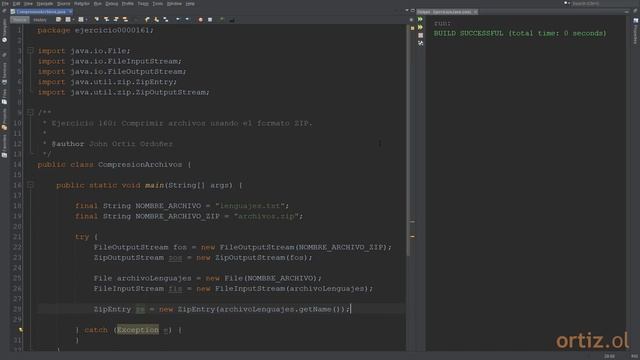The image size is (640, 360).
Task: Click the orange warning mark in error stripe
Action: [412, 236]
